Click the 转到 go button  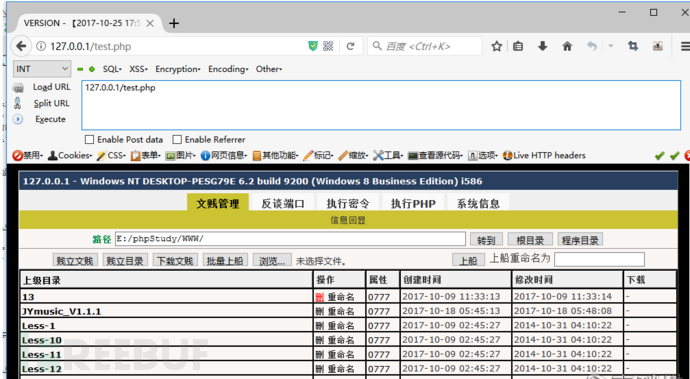pyautogui.click(x=486, y=239)
